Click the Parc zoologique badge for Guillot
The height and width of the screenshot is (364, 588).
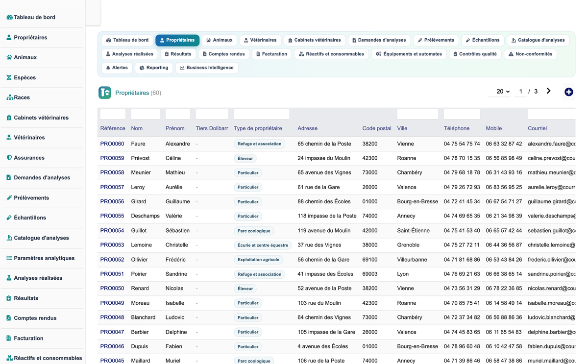click(254, 231)
